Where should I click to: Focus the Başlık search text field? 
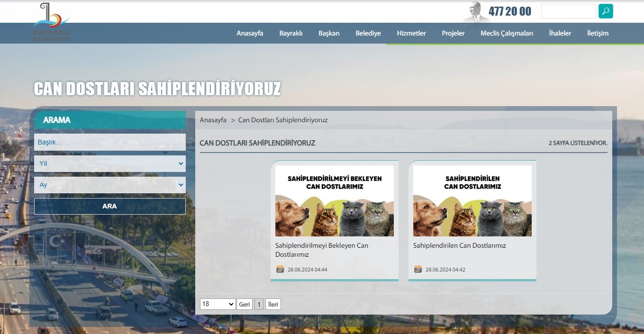pos(109,142)
